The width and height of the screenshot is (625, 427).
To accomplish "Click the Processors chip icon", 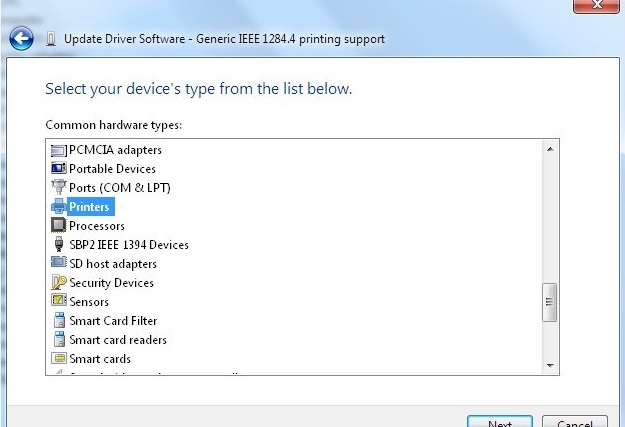I will [58, 226].
